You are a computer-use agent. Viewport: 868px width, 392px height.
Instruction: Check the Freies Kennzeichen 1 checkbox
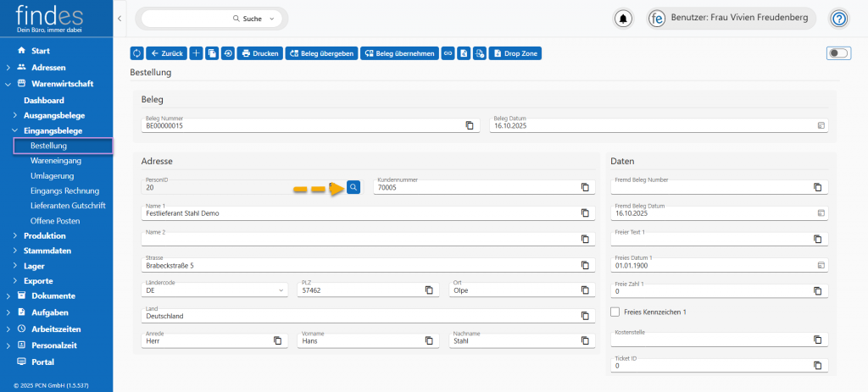[x=615, y=312]
